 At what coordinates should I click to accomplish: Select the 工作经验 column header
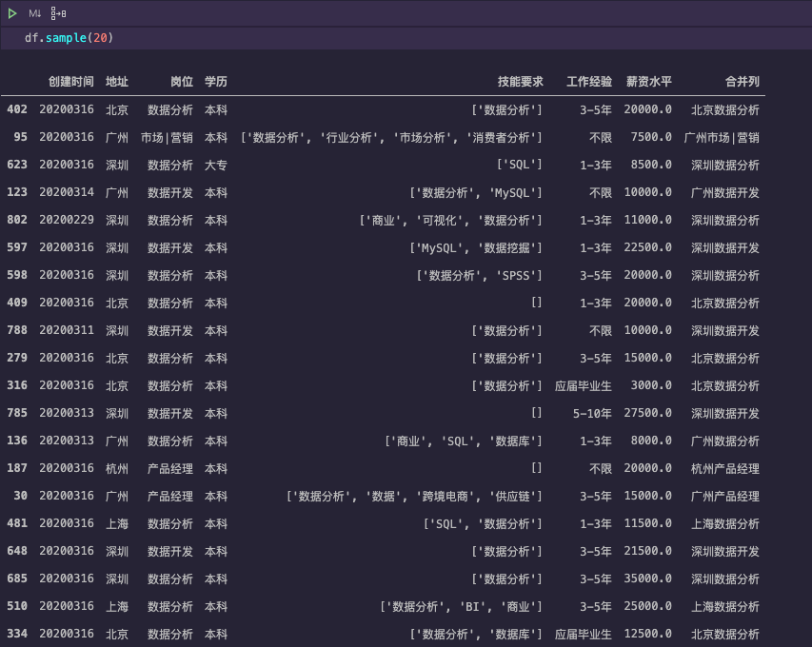(589, 82)
